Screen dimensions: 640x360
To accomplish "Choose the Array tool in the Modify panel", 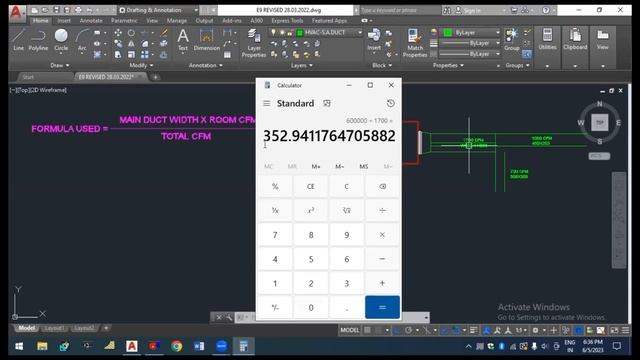I will pyautogui.click(x=144, y=54).
